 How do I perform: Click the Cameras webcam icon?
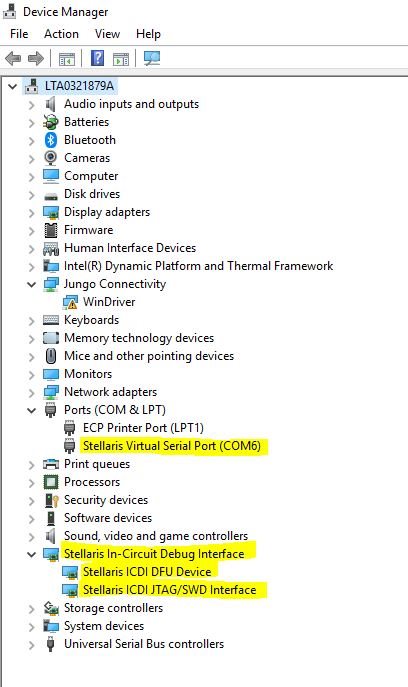pyautogui.click(x=51, y=158)
